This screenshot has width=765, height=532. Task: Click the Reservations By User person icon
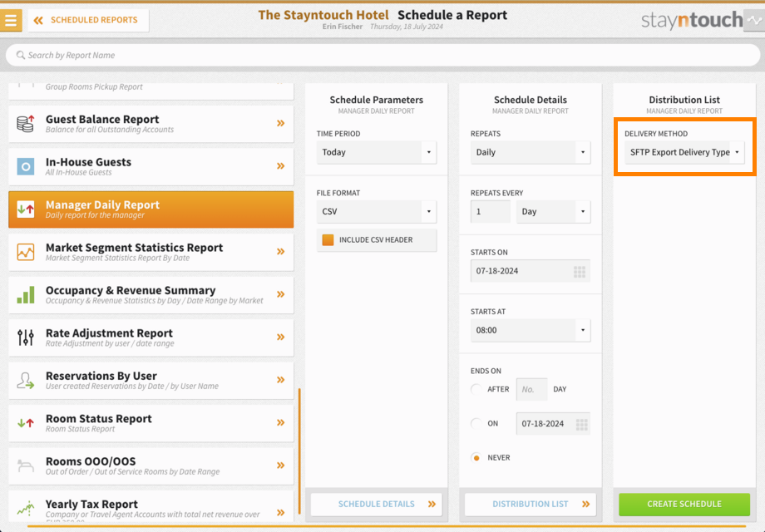(x=26, y=381)
